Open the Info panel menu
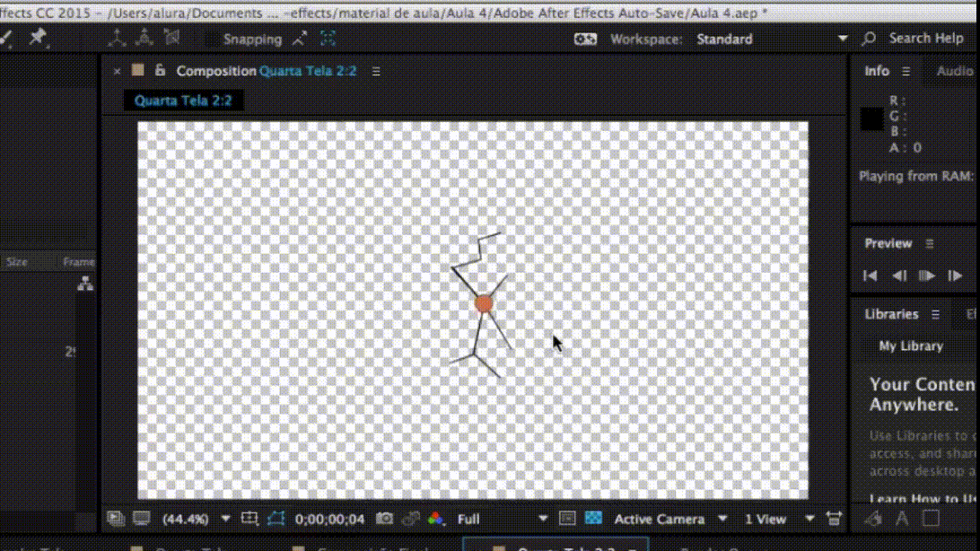This screenshot has height=551, width=980. (906, 72)
